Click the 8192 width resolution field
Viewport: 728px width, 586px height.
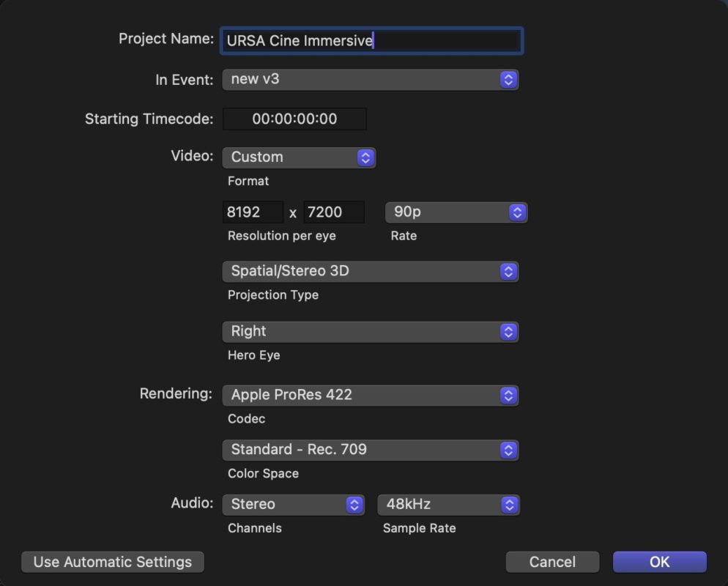coord(253,212)
